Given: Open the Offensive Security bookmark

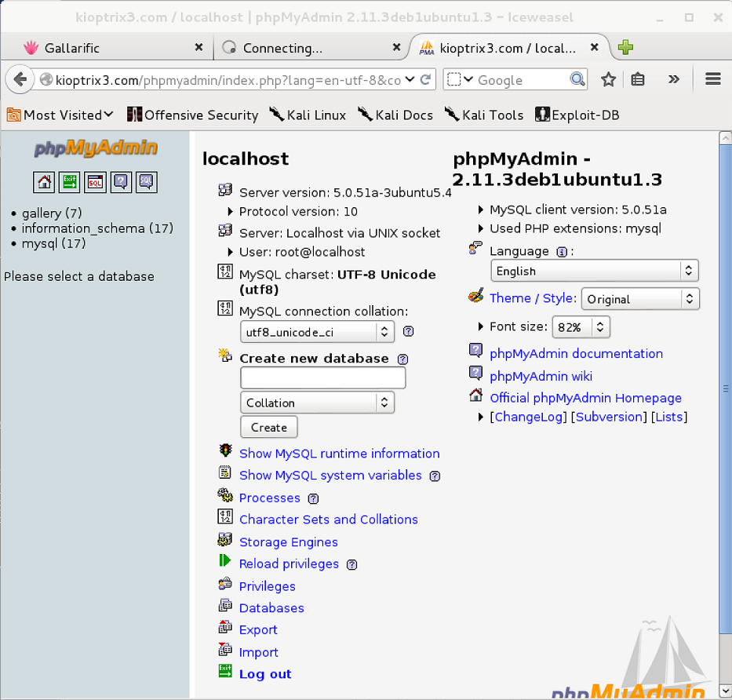Looking at the screenshot, I should pos(193,115).
